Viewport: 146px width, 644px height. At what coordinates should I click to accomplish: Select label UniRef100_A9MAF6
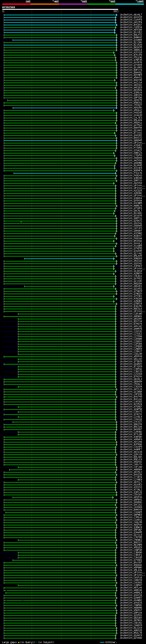[131, 440]
